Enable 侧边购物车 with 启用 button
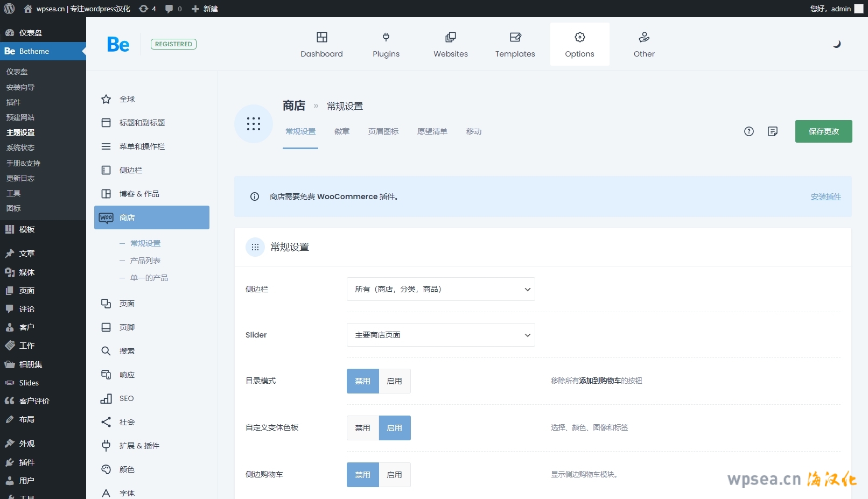 (x=394, y=475)
